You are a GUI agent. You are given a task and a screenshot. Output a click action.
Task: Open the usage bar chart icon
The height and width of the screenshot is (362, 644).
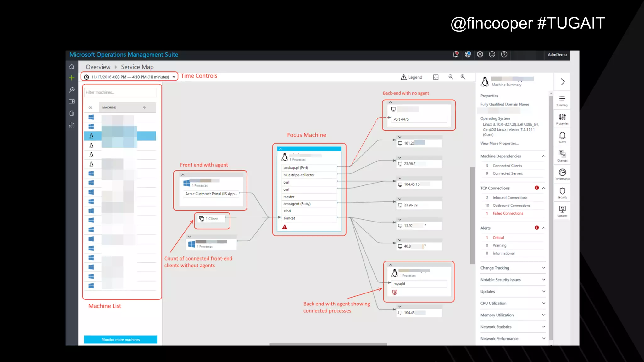click(x=72, y=125)
